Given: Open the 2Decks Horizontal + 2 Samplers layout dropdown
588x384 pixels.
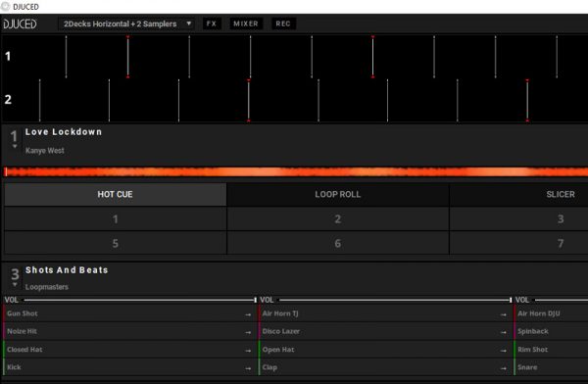Looking at the screenshot, I should [126, 24].
